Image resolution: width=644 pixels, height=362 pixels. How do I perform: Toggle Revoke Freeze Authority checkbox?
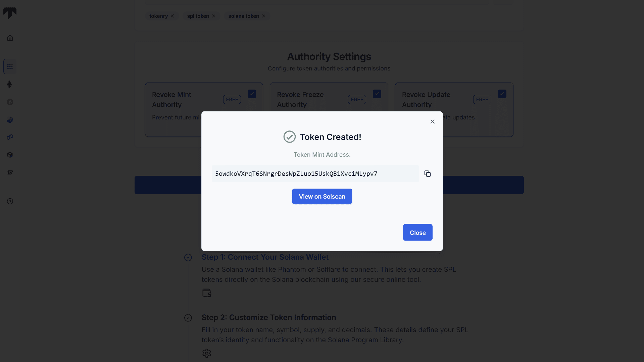coord(377,94)
